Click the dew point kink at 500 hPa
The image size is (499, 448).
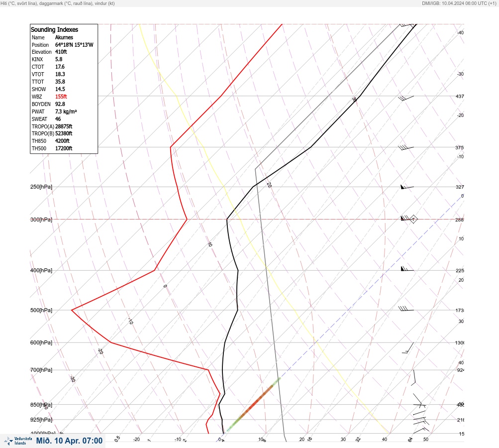[72, 310]
